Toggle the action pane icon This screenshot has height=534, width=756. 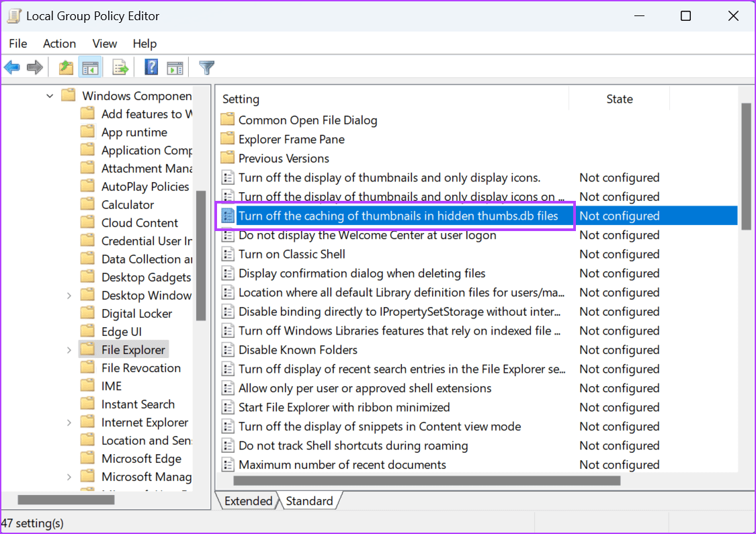(175, 67)
